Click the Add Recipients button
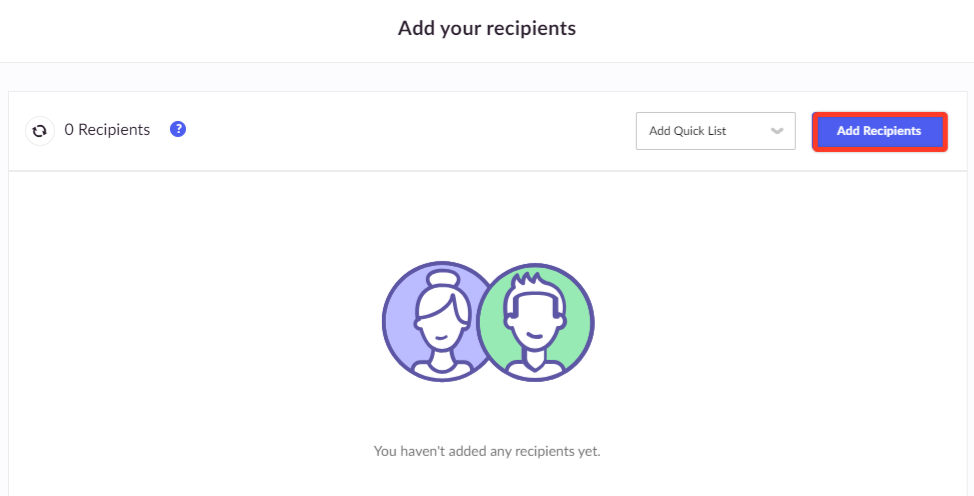The width and height of the screenshot is (974, 496). [880, 131]
